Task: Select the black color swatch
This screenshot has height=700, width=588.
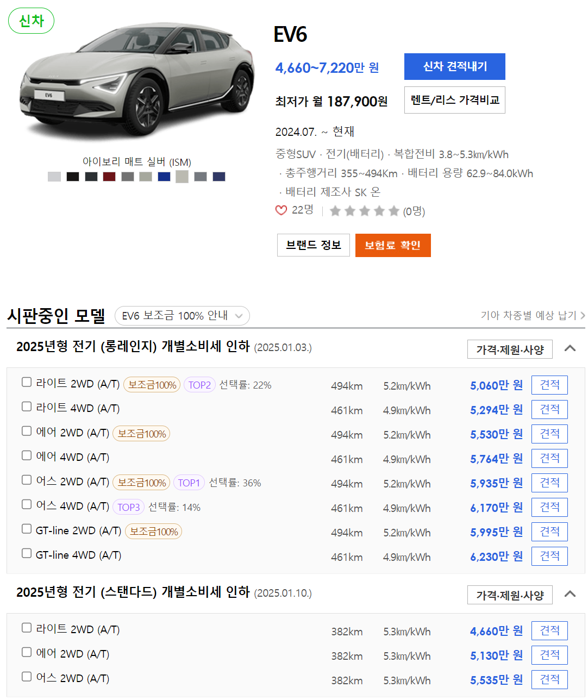Action: pyautogui.click(x=73, y=177)
